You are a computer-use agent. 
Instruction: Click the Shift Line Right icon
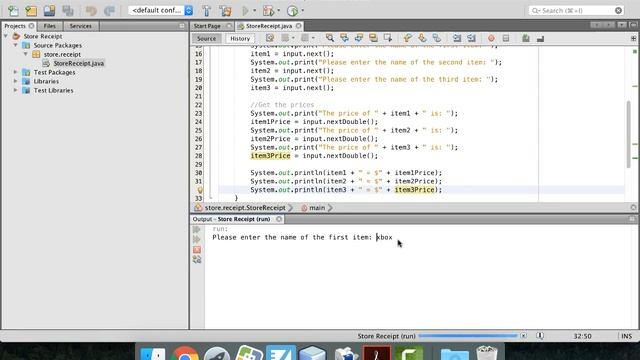[x=471, y=38]
